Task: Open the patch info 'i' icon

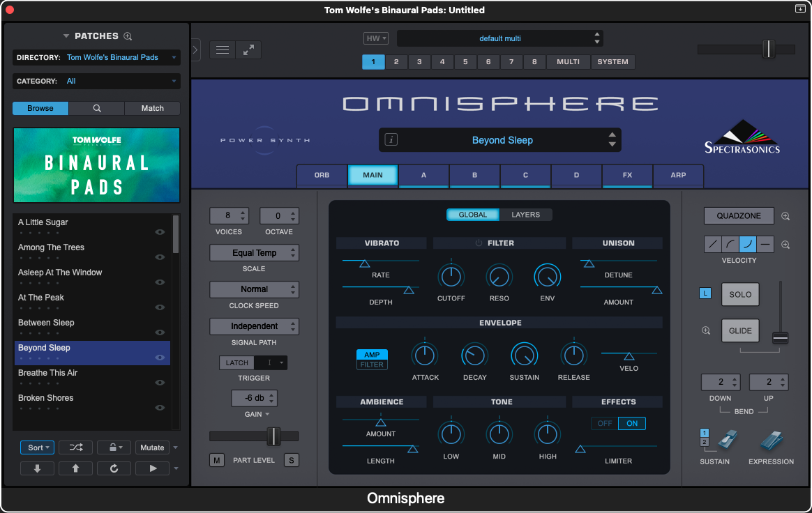Action: point(391,140)
